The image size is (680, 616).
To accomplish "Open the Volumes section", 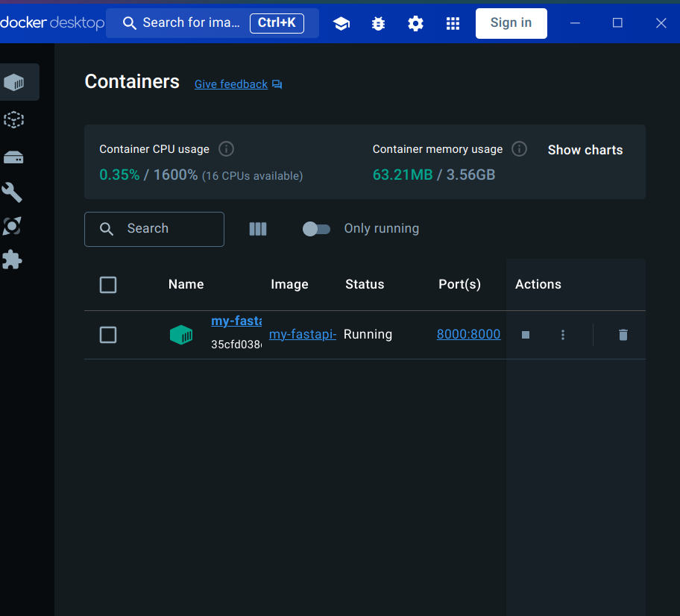I will tap(13, 157).
